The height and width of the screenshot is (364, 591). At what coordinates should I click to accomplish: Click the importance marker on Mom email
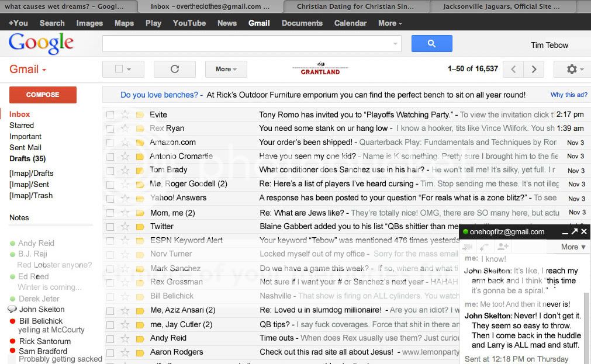[x=140, y=213]
